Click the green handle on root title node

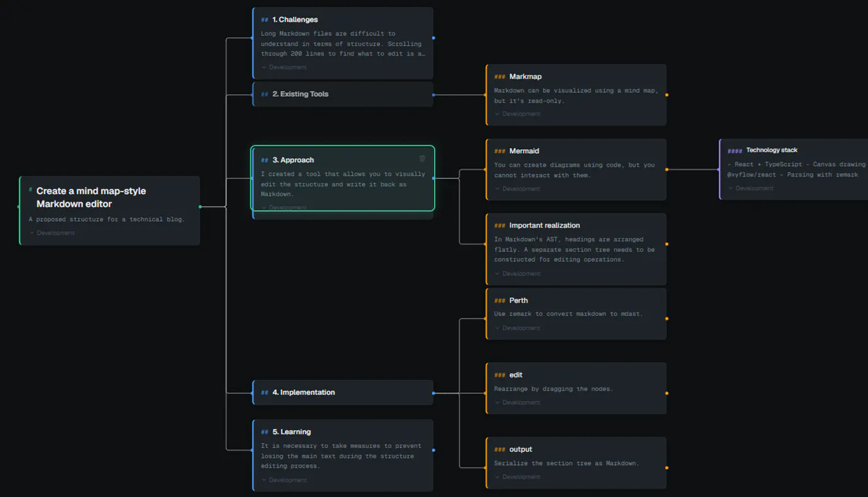tap(200, 207)
